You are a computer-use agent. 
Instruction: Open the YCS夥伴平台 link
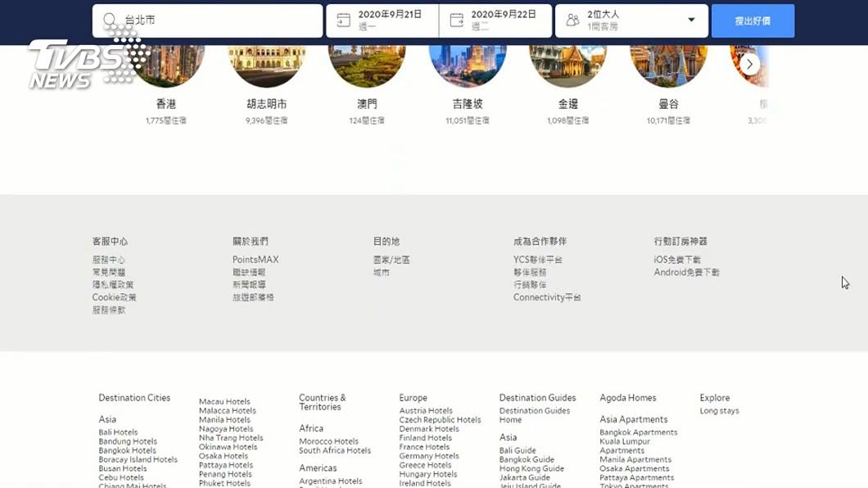[x=537, y=260]
